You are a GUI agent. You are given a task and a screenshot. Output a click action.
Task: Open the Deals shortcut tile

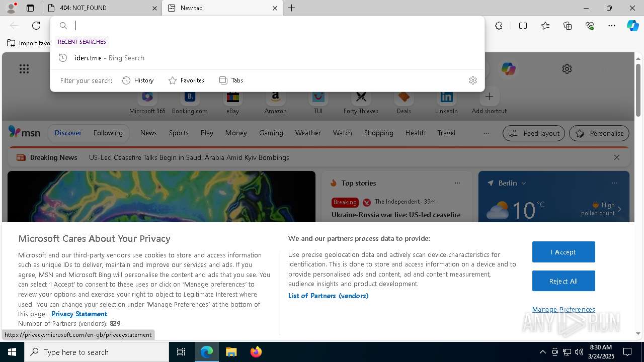[404, 102]
